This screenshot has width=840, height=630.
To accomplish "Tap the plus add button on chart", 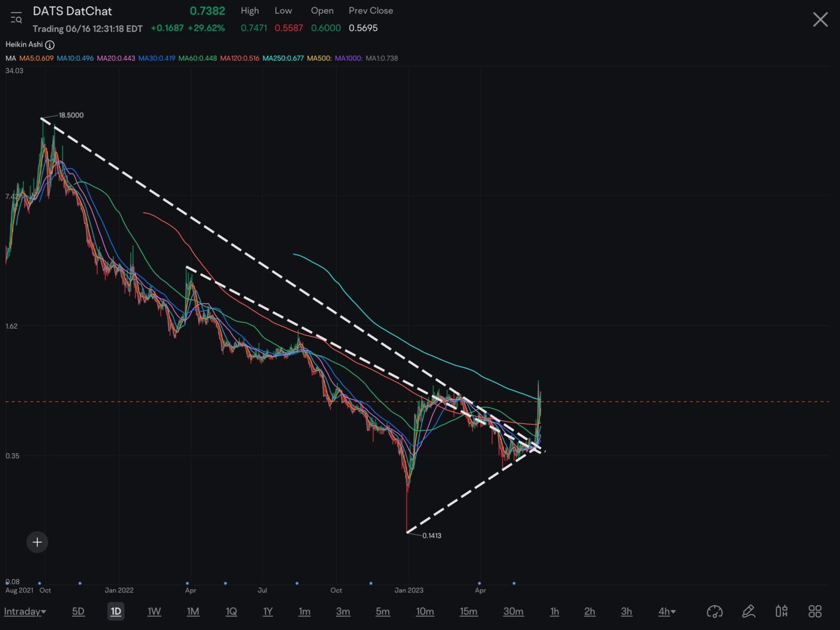I will [x=37, y=542].
